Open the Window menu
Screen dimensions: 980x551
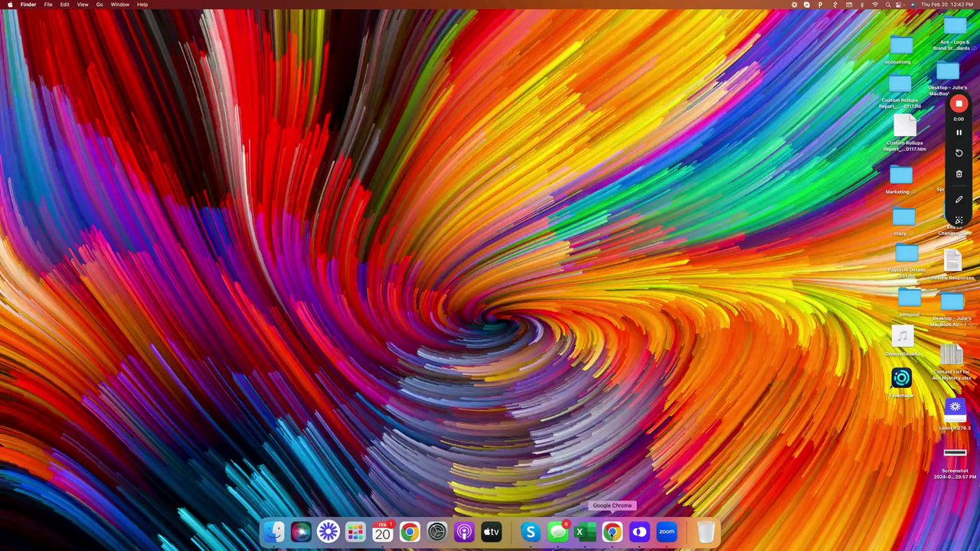tap(120, 5)
